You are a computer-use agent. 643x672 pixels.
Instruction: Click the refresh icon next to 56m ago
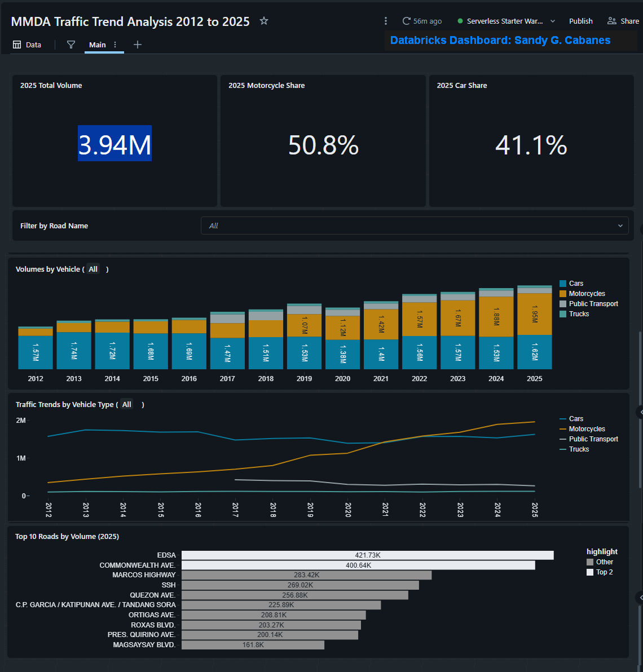tap(406, 21)
